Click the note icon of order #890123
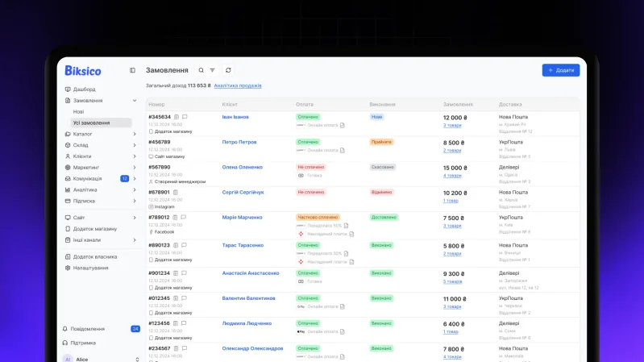This screenshot has width=644, height=362. (x=176, y=245)
